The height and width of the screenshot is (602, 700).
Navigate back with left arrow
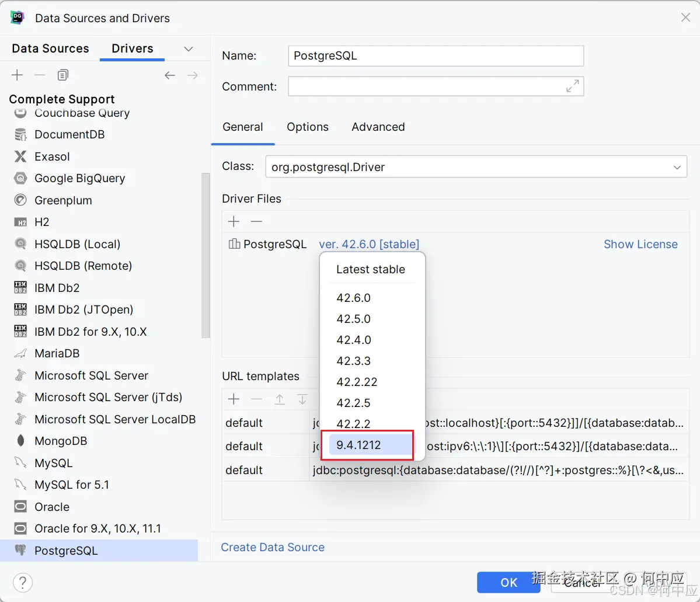(x=170, y=75)
